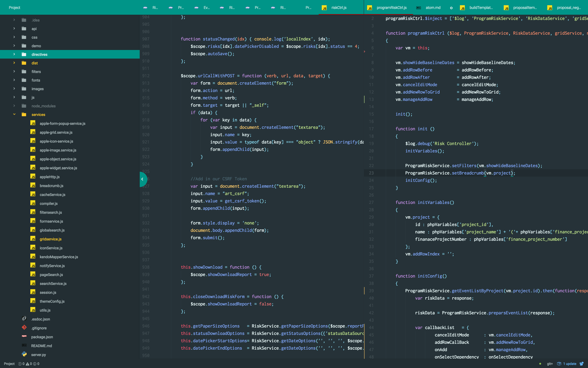Screen dimensions: 588x368
Task: Switch to the riskCtrl.js tab
Action: click(341, 8)
